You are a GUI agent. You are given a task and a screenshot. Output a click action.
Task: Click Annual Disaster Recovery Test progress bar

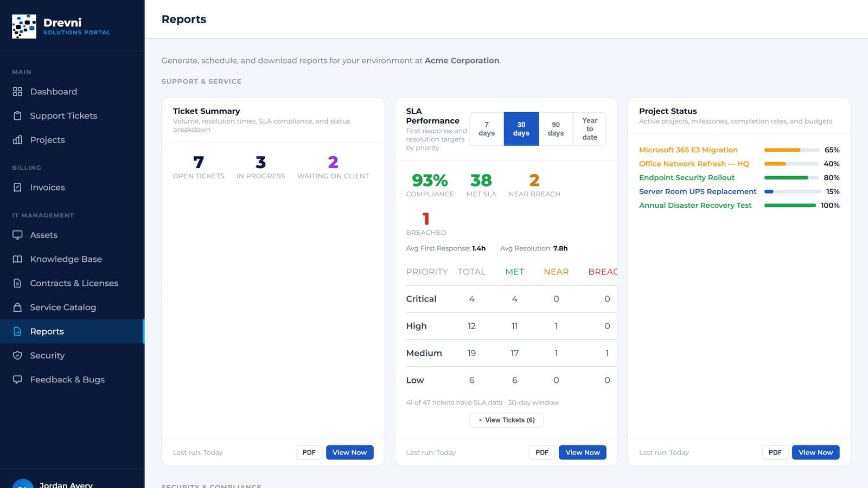790,206
